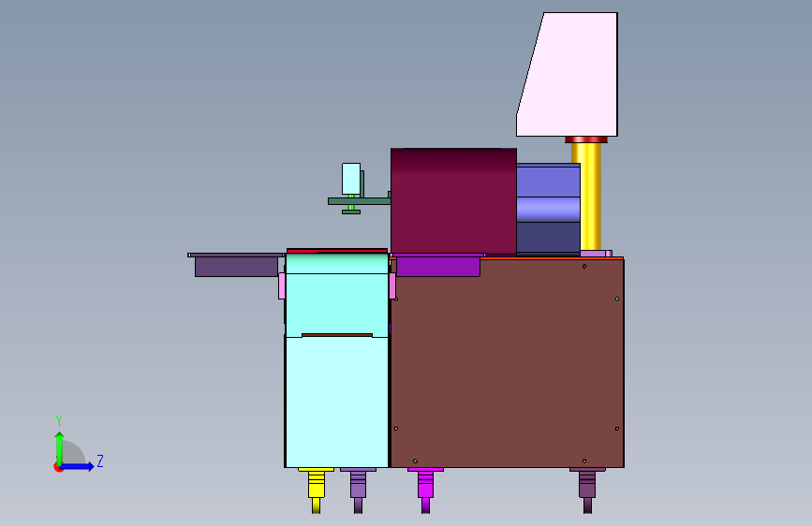Select the yellow leveling foot
812x526 pixels.
316,489
